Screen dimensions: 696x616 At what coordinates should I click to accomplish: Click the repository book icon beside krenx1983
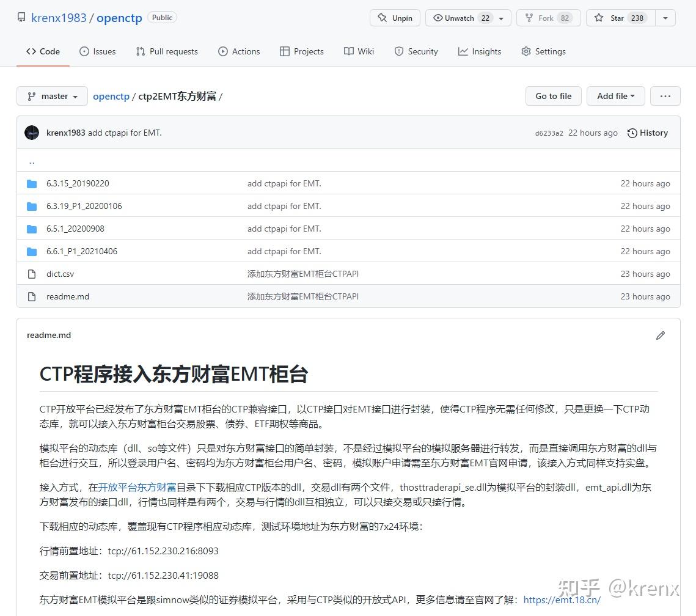click(21, 17)
